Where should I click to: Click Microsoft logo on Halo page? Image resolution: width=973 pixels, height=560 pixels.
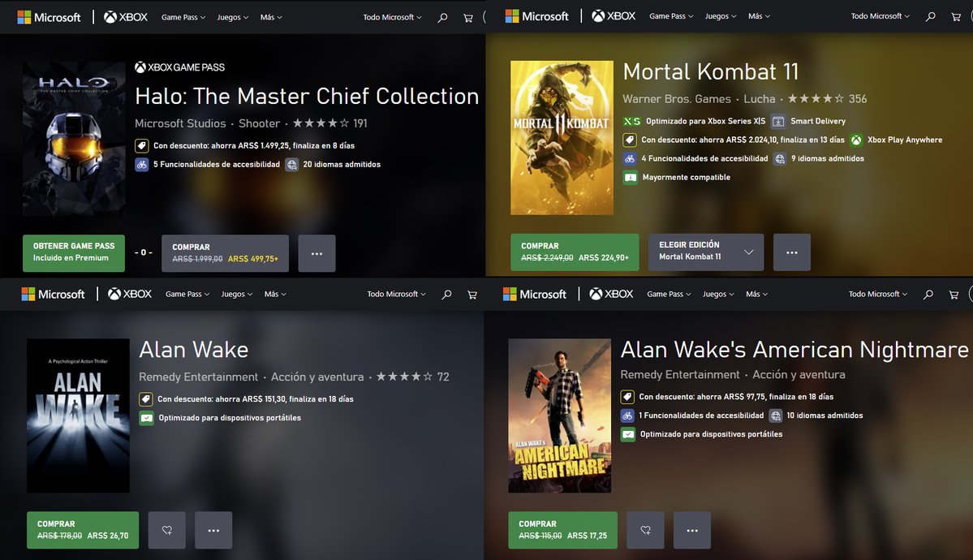tap(49, 17)
